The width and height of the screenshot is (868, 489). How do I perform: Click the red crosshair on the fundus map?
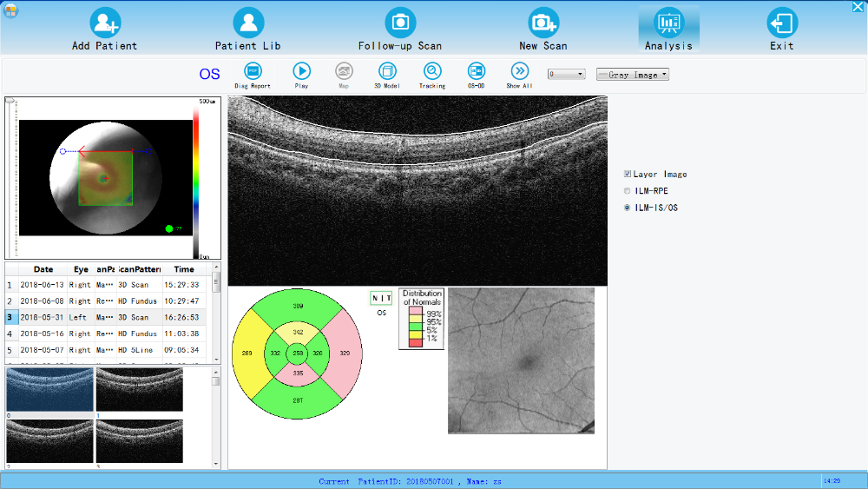[x=105, y=178]
